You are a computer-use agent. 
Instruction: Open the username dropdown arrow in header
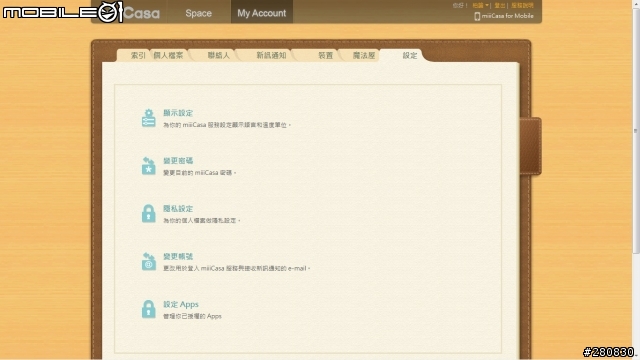[487, 5]
